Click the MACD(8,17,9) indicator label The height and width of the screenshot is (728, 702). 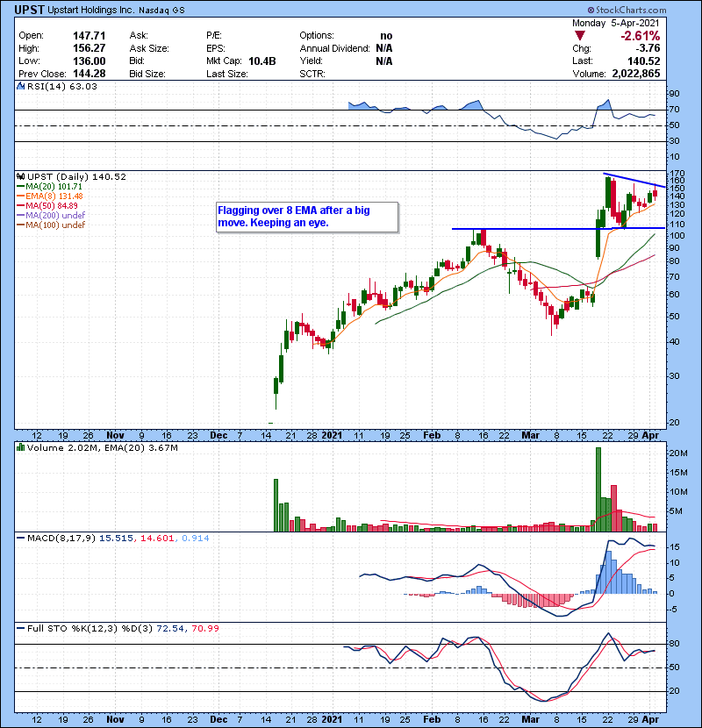tap(61, 539)
